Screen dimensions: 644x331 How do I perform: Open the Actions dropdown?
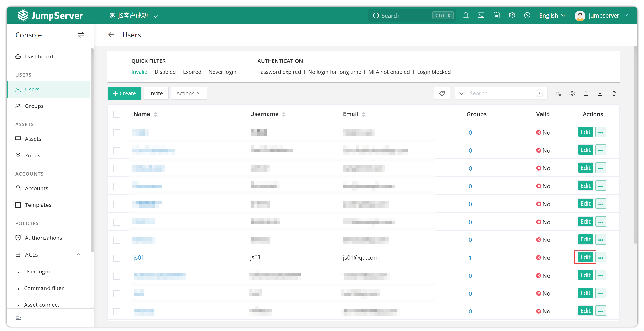coord(189,93)
